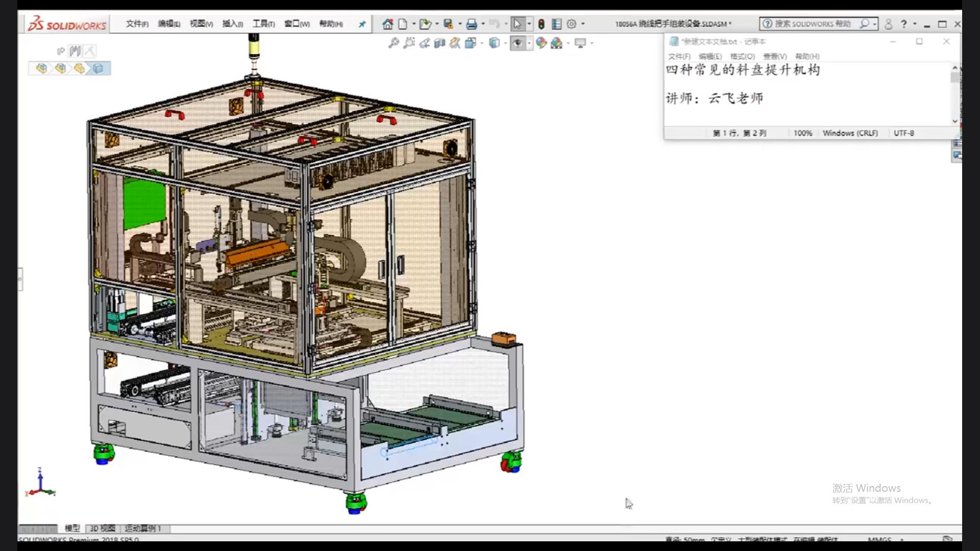
Task: Click Notepad scrollbar up arrow
Action: [955, 67]
